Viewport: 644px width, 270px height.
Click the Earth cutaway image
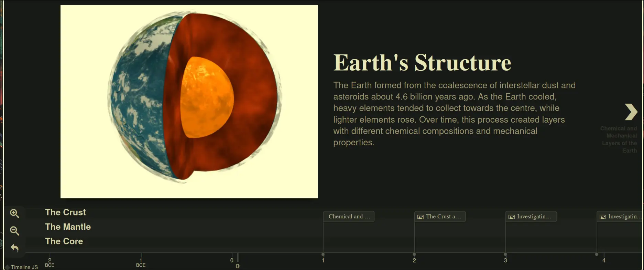[x=189, y=102]
